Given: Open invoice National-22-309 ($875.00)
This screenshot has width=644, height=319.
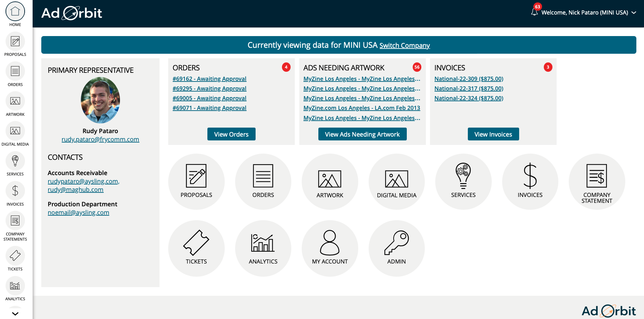Looking at the screenshot, I should click(469, 79).
